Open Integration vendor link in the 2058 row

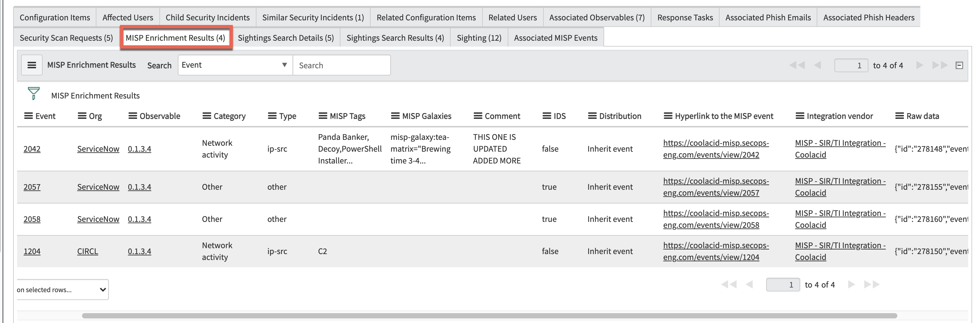tap(840, 219)
